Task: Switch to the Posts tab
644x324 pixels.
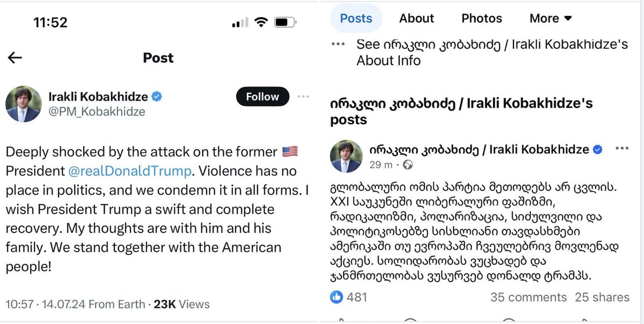Action: click(356, 18)
